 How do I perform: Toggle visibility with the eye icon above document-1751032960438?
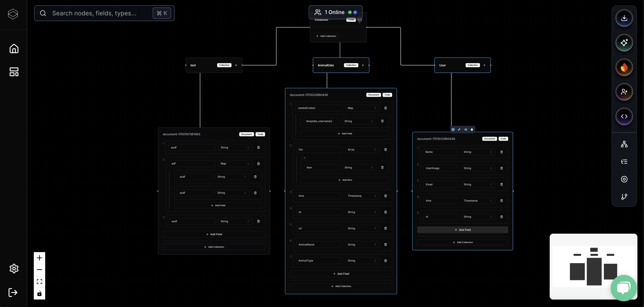[465, 129]
